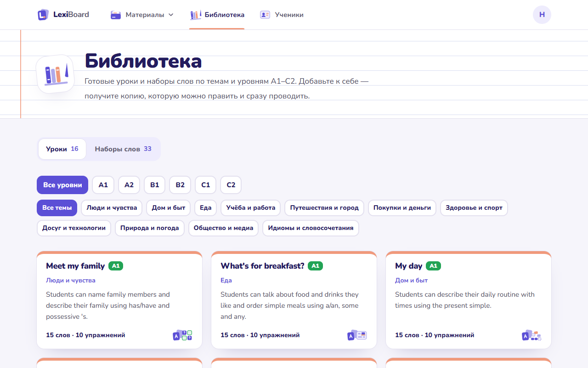This screenshot has height=368, width=588.
Task: Click the Материалы briefcase icon
Action: pos(116,15)
